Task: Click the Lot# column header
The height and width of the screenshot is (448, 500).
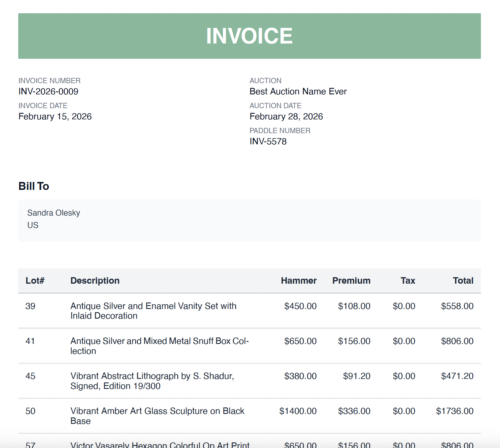Action: pyautogui.click(x=35, y=280)
